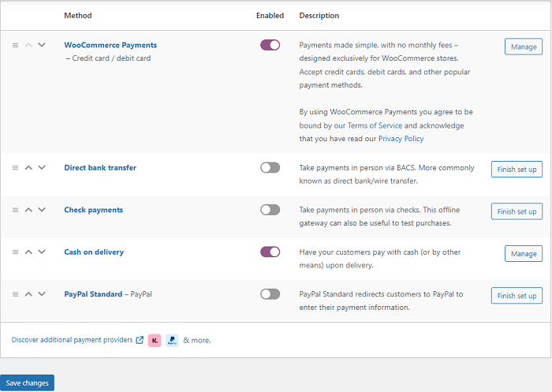The height and width of the screenshot is (392, 552).
Task: Move Direct bank transfer down one position
Action: (x=42, y=167)
